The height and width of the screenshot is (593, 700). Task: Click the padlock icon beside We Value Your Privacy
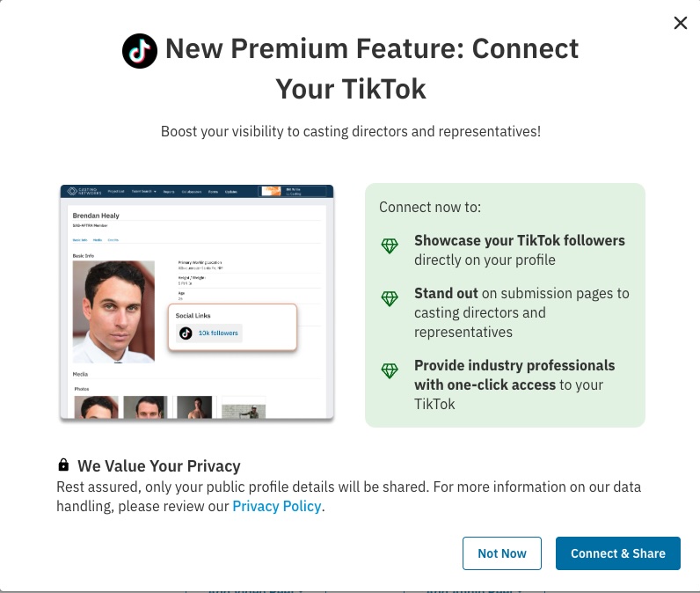point(63,465)
